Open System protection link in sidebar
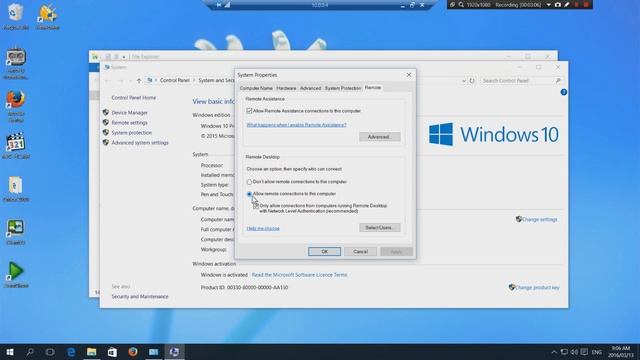 [131, 133]
